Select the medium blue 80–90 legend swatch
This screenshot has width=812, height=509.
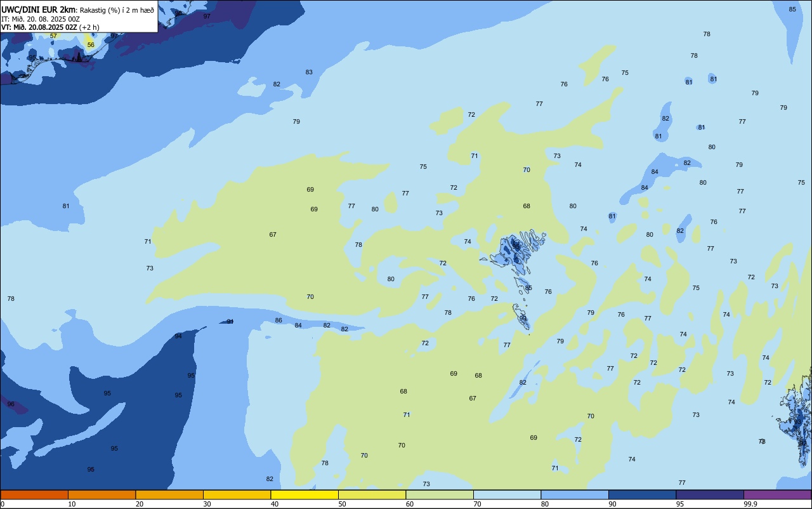point(575,494)
